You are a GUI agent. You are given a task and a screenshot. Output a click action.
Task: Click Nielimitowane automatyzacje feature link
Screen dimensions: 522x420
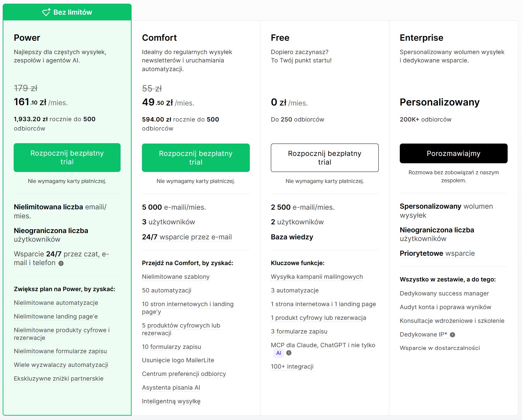56,303
